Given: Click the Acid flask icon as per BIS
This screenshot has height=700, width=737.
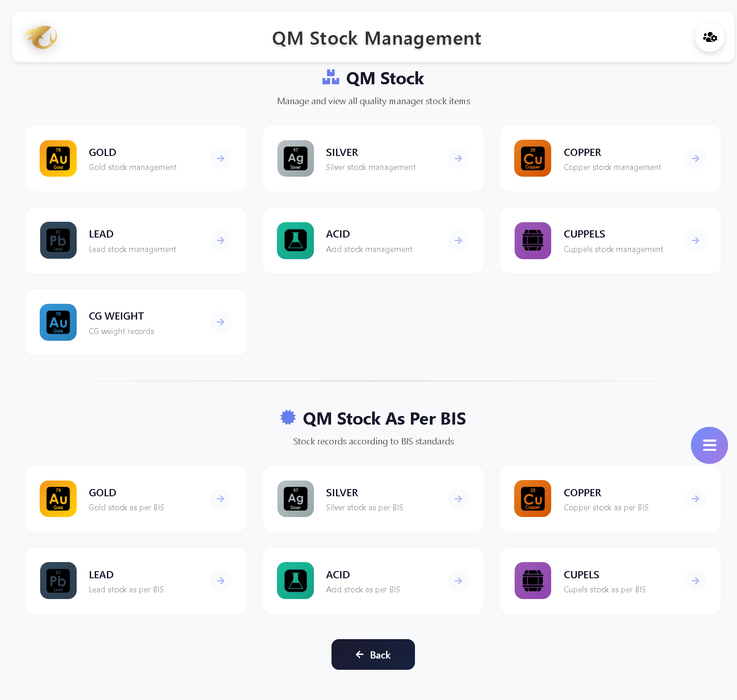Looking at the screenshot, I should pyautogui.click(x=295, y=581).
